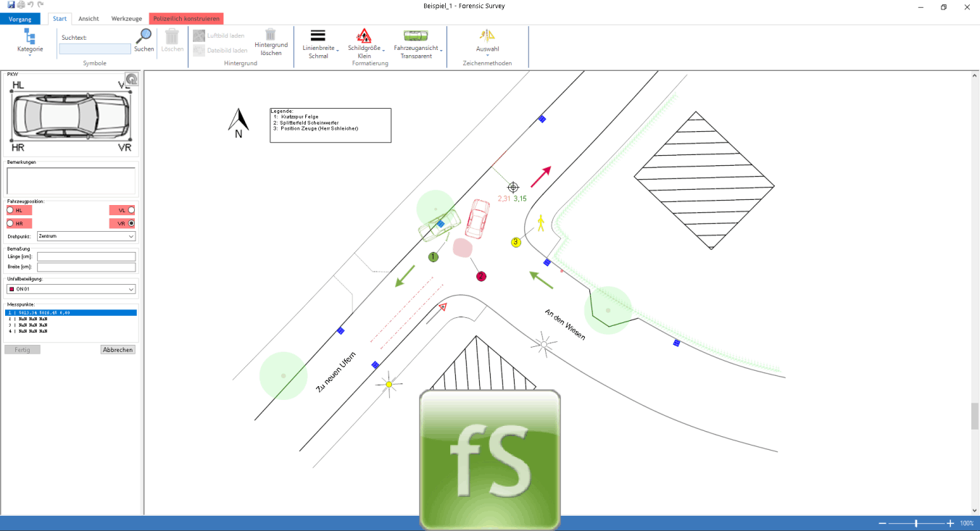The width and height of the screenshot is (980, 531).
Task: Click the Suchen magnifier icon
Action: point(144,36)
